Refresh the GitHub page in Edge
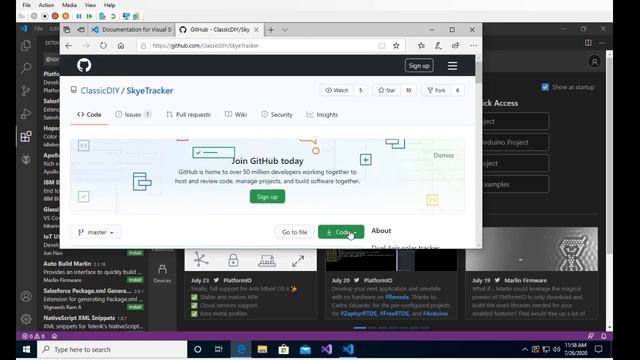This screenshot has height=360, width=640. [103, 46]
